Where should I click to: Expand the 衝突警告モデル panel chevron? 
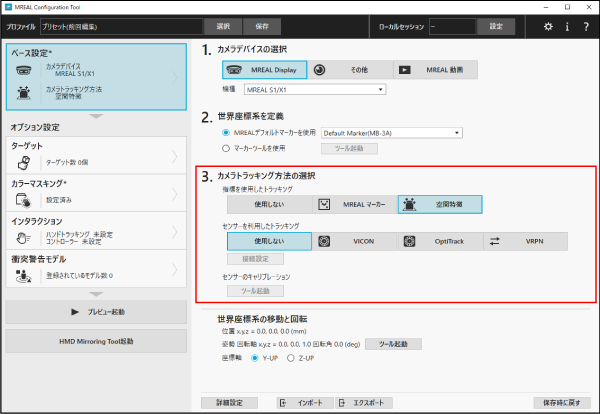(174, 270)
